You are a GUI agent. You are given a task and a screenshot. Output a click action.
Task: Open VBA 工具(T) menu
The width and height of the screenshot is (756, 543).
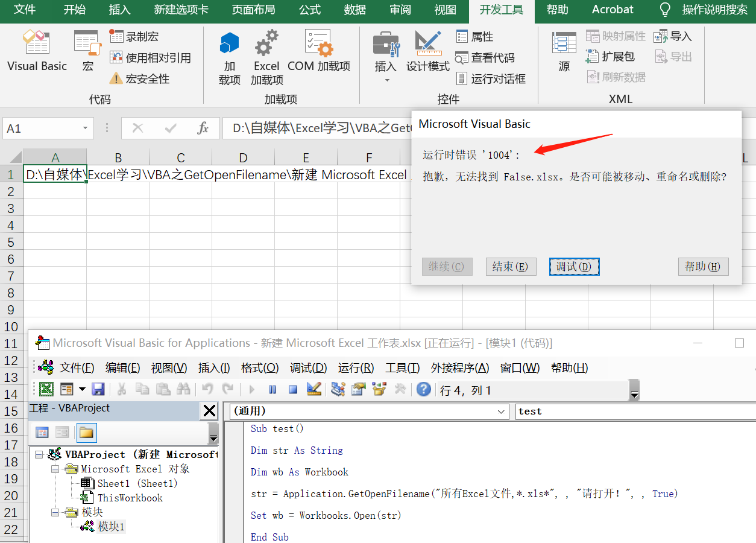click(x=403, y=368)
